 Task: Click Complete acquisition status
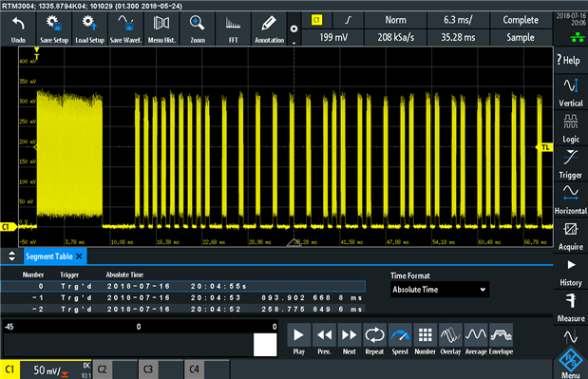(521, 20)
